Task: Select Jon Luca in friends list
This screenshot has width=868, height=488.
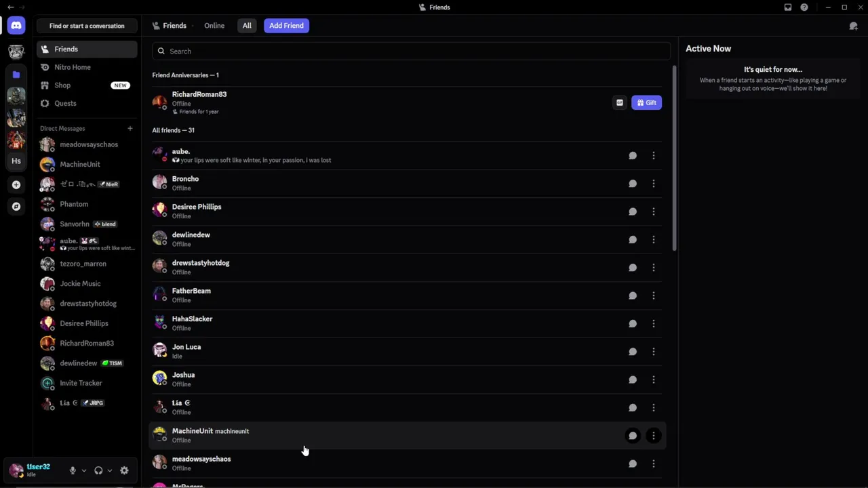Action: (407, 352)
